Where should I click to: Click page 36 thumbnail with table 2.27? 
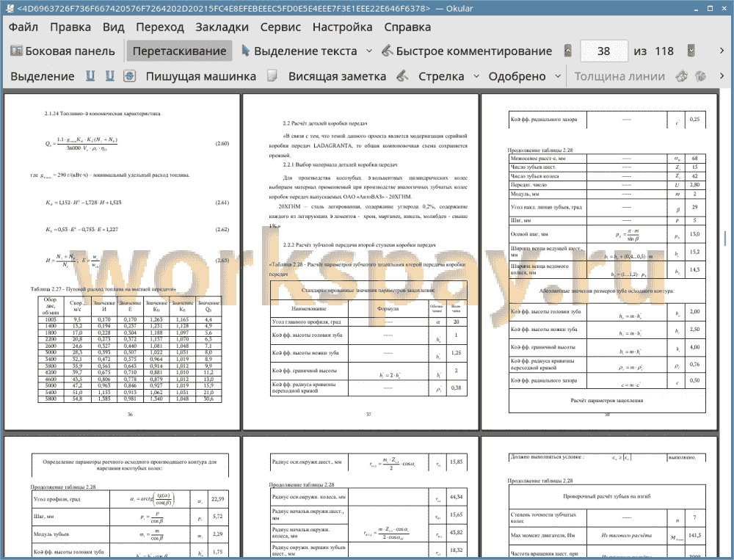pos(122,261)
